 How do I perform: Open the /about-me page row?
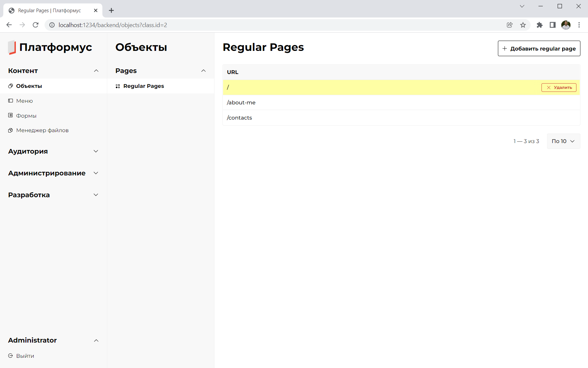[241, 102]
